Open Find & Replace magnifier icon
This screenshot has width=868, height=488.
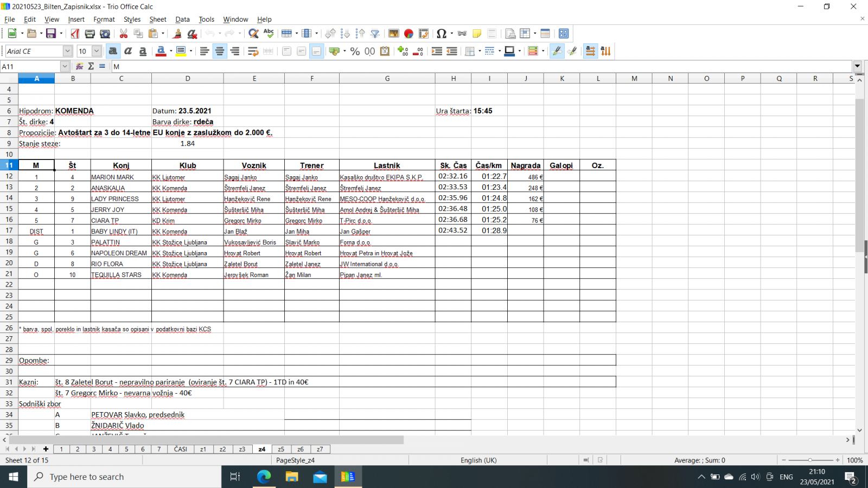pyautogui.click(x=253, y=34)
